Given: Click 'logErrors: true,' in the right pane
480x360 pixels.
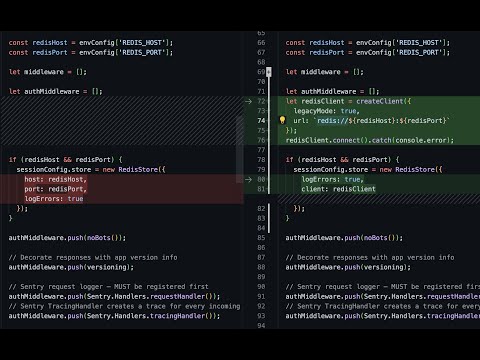Looking at the screenshot, I should tap(332, 179).
